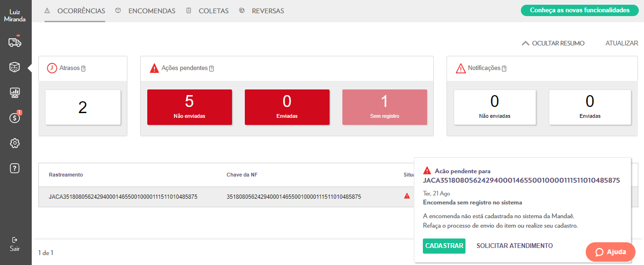Image resolution: width=644 pixels, height=265 pixels.
Task: Click the delivery truck sidebar icon
Action: pyautogui.click(x=15, y=43)
